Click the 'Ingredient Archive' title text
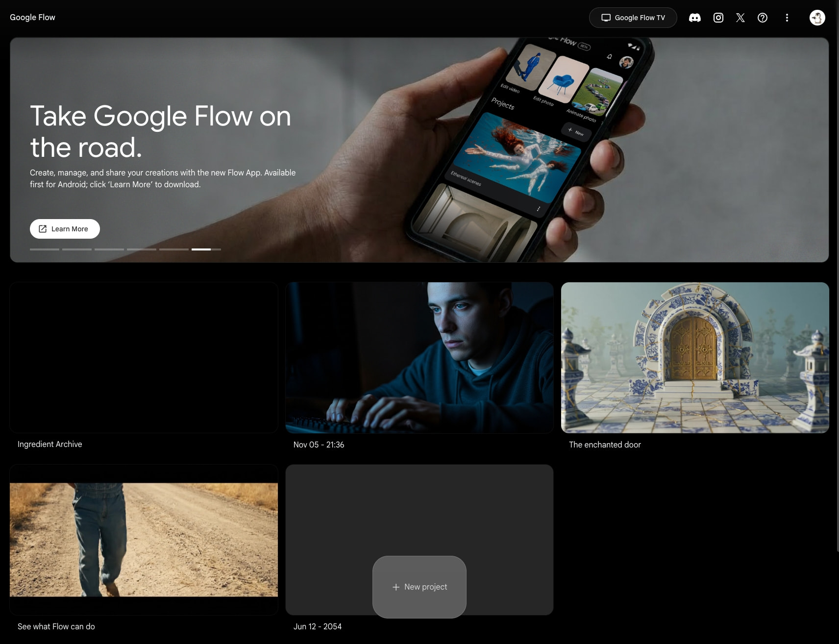Screen dimensions: 839x644 coord(50,444)
